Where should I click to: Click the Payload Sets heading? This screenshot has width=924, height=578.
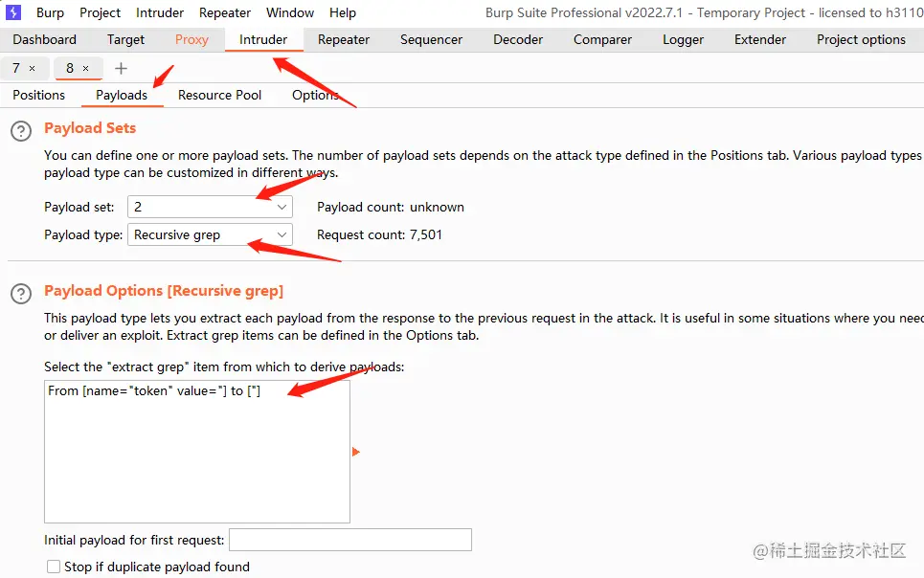90,128
